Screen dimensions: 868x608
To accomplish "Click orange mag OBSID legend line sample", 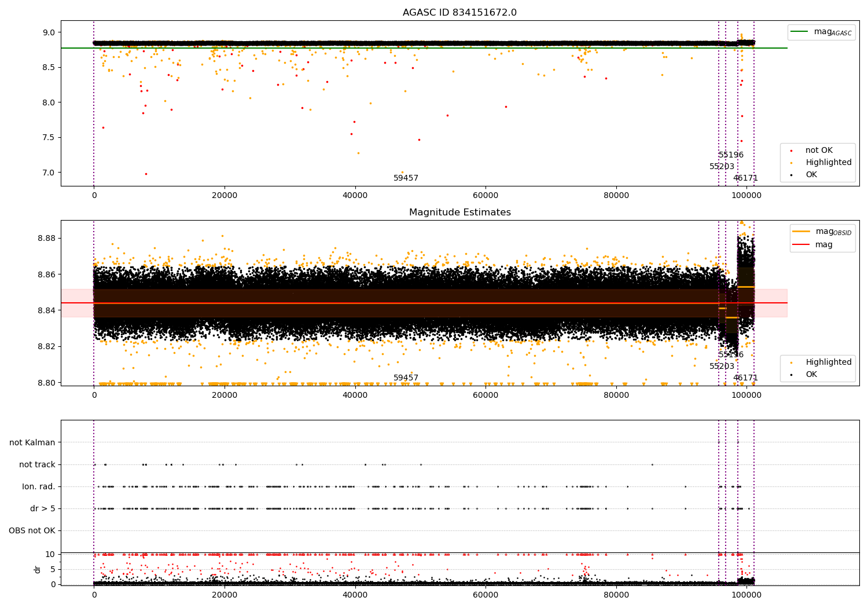I will pyautogui.click(x=801, y=232).
